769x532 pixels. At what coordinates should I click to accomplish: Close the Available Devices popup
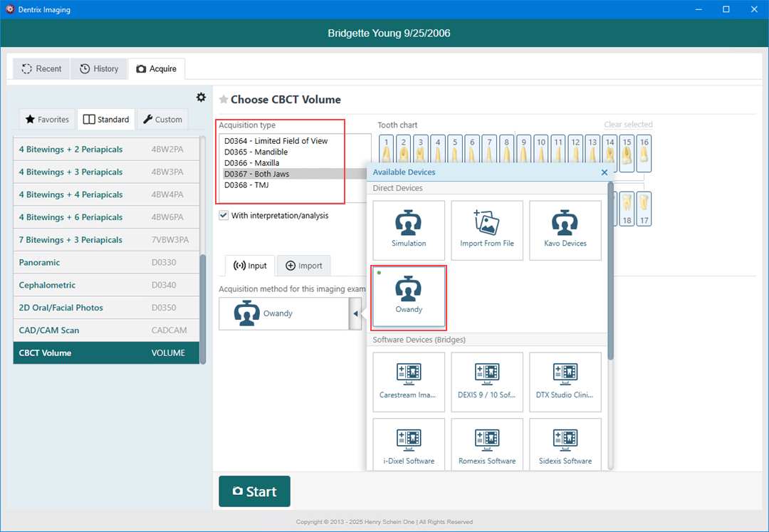coord(605,172)
